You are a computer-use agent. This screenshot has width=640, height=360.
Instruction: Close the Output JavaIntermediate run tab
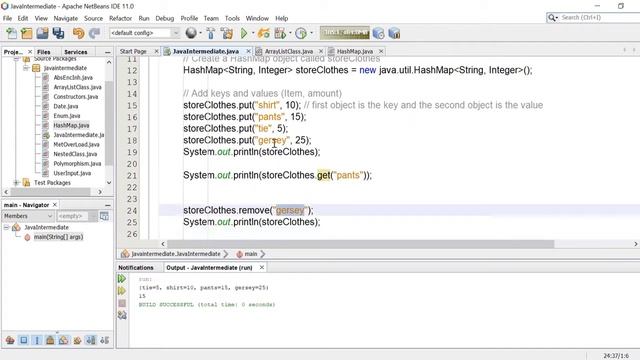(262, 267)
